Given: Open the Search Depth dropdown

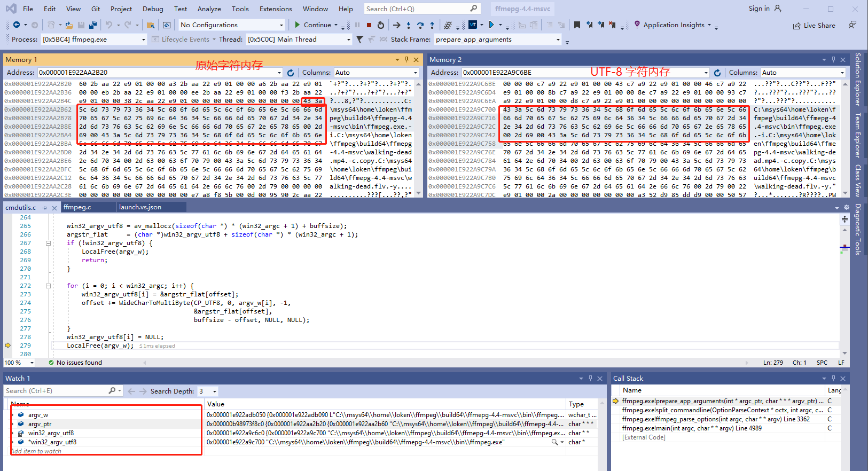Looking at the screenshot, I should pos(214,391).
